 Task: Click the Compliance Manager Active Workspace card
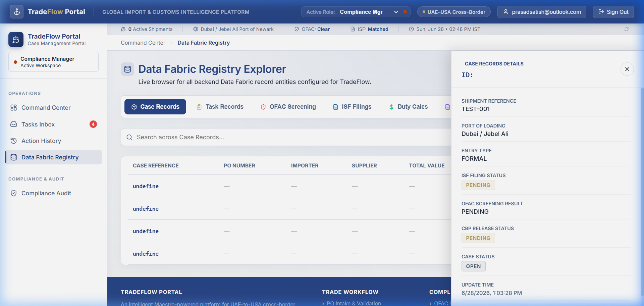pos(53,62)
